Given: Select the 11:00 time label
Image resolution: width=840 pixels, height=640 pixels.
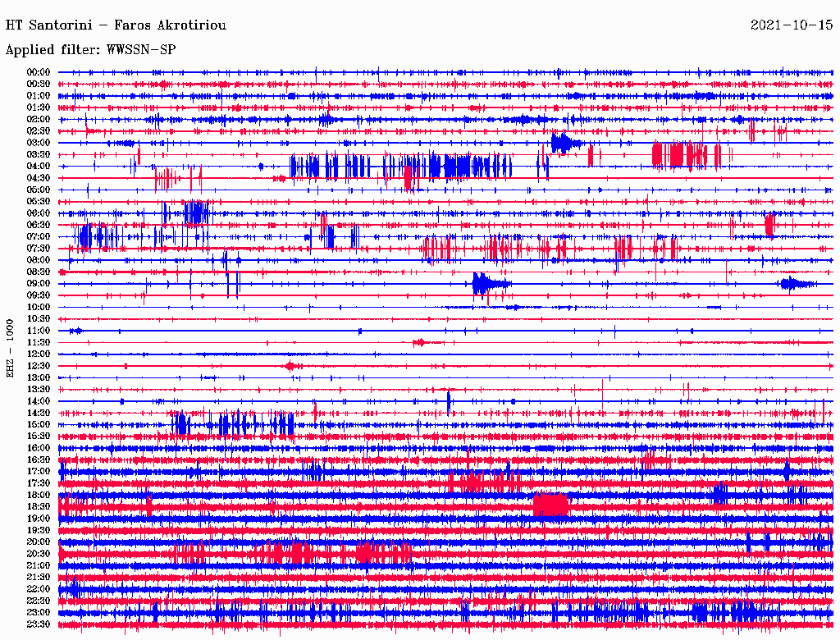Looking at the screenshot, I should pos(39,331).
